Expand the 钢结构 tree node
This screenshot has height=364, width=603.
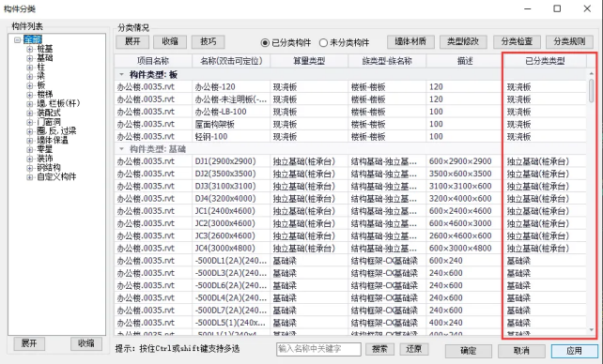[30, 168]
